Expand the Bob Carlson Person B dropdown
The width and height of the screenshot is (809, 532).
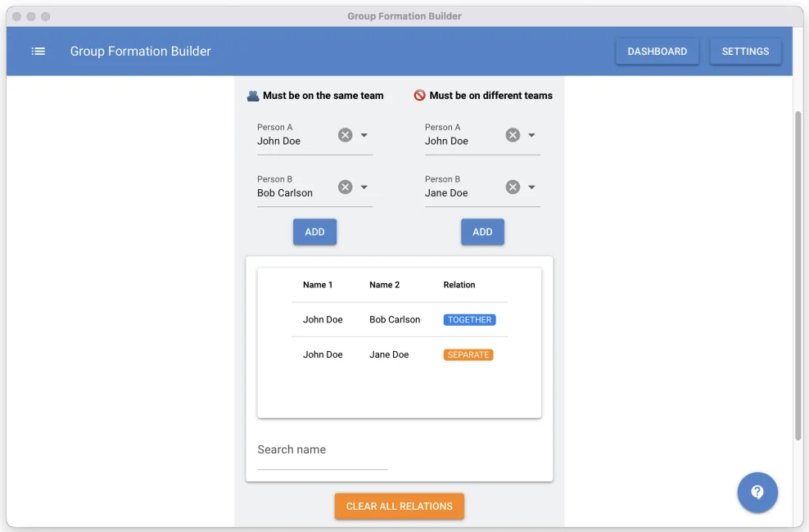point(364,187)
